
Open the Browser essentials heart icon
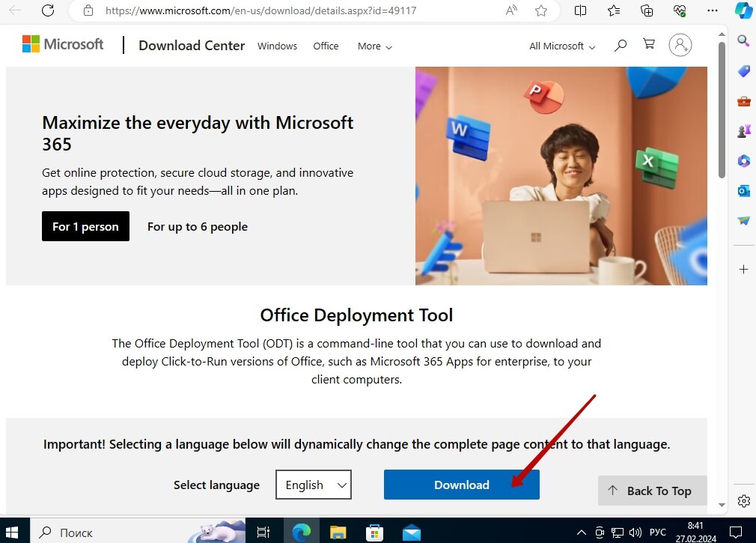point(680,10)
